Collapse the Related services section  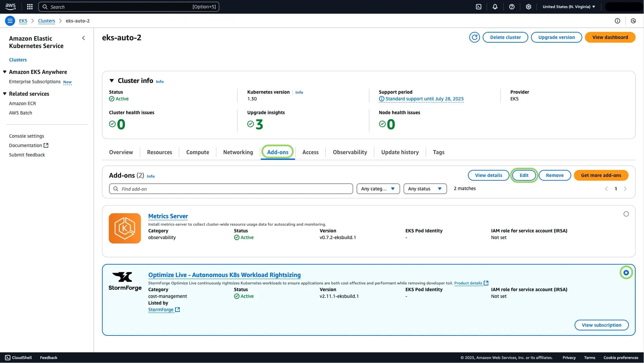point(5,94)
